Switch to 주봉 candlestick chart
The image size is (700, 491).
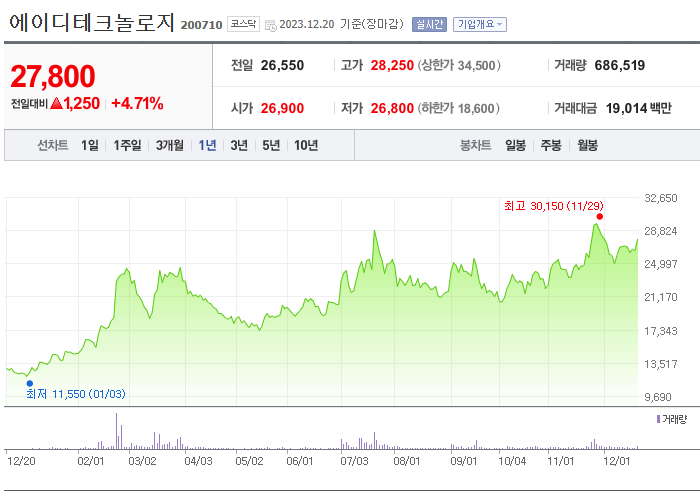point(551,145)
